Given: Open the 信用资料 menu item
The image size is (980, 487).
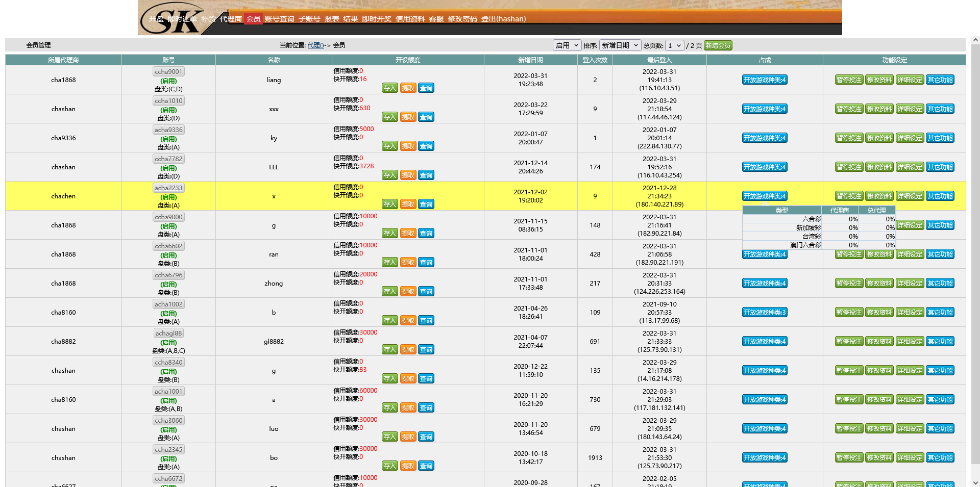Looking at the screenshot, I should coord(410,19).
